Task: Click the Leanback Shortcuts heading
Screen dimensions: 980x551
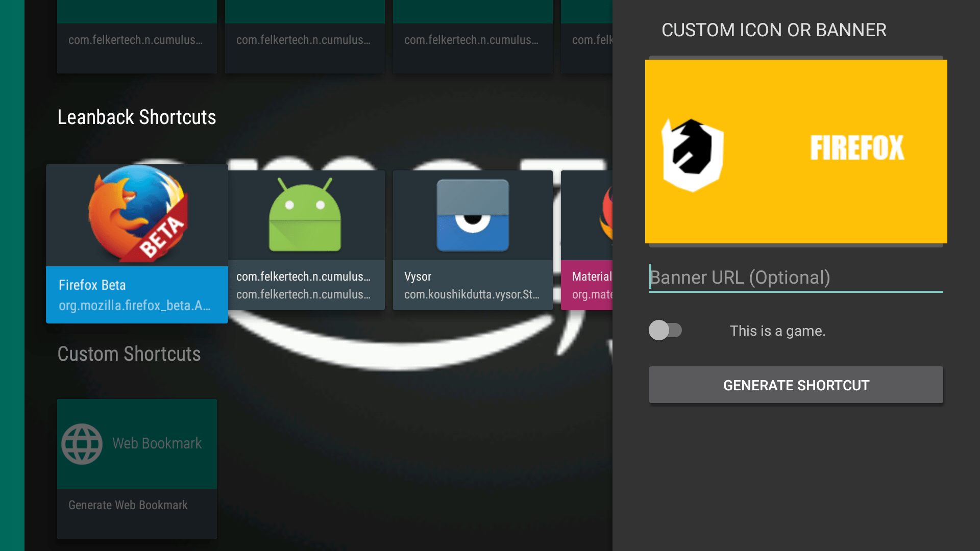Action: [x=137, y=117]
